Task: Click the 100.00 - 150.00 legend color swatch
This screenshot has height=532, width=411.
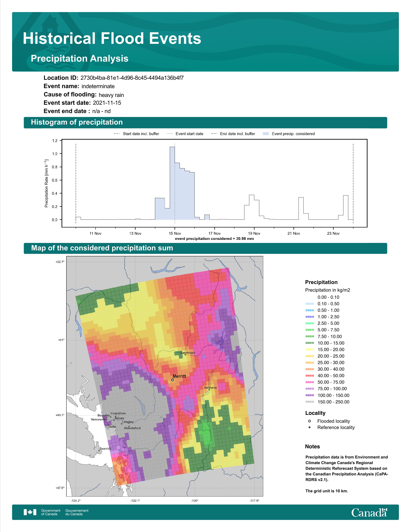Action: click(x=309, y=395)
